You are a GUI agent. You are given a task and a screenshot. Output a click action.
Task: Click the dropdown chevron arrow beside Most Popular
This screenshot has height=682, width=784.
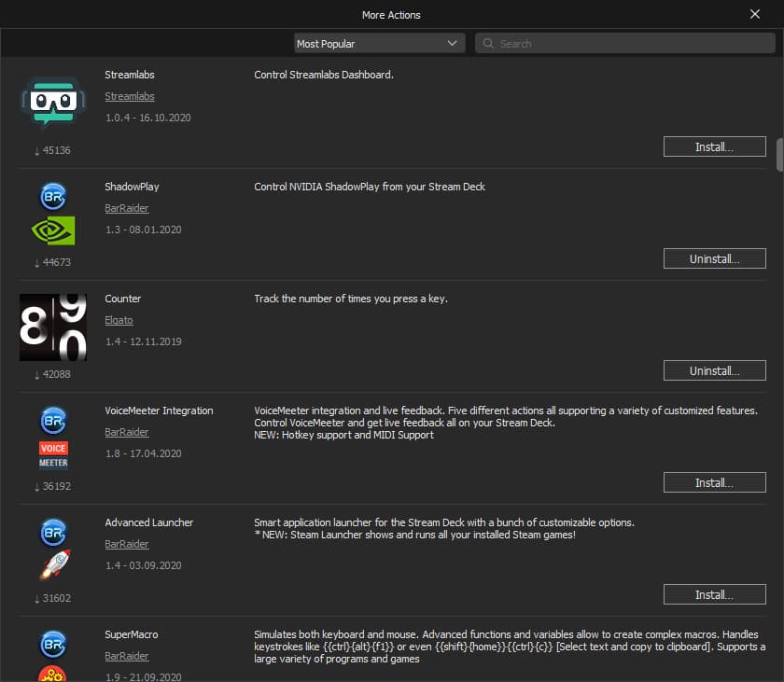click(x=452, y=44)
